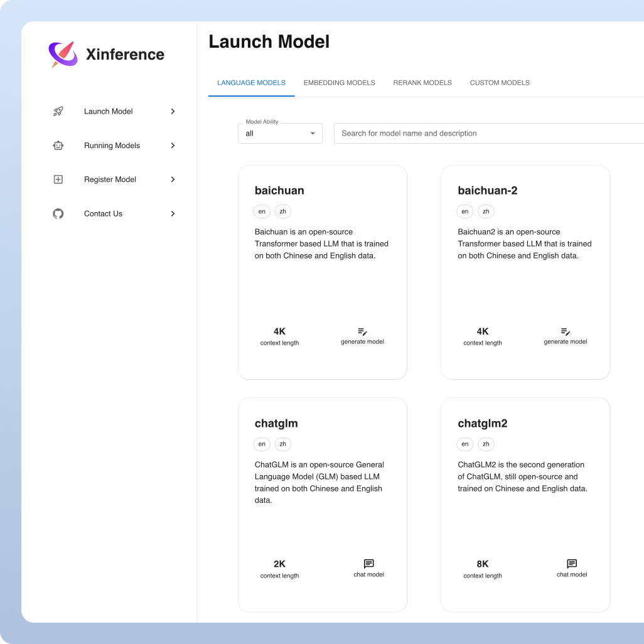This screenshot has width=644, height=644.
Task: Click the robot icon beside Running Models
Action: 58,146
